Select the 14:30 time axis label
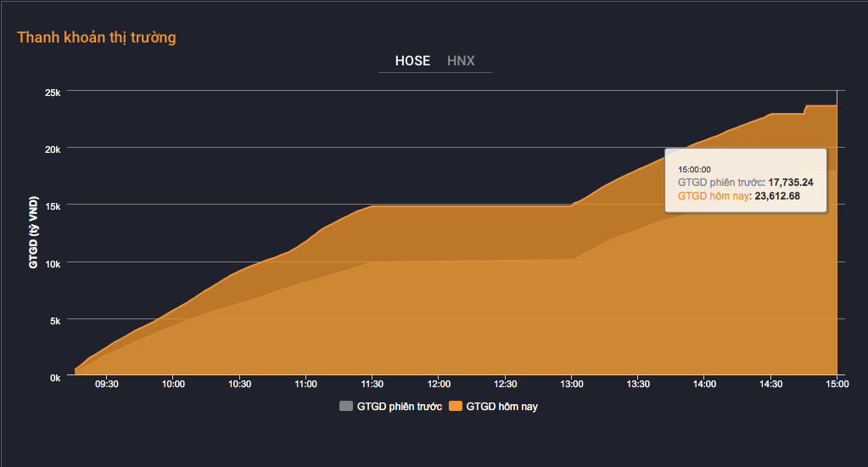 770,384
